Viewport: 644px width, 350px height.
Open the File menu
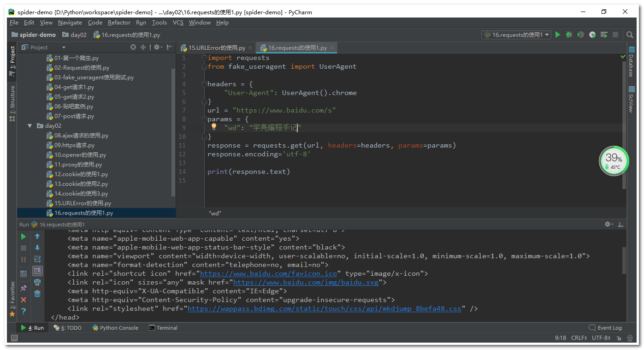[14, 23]
